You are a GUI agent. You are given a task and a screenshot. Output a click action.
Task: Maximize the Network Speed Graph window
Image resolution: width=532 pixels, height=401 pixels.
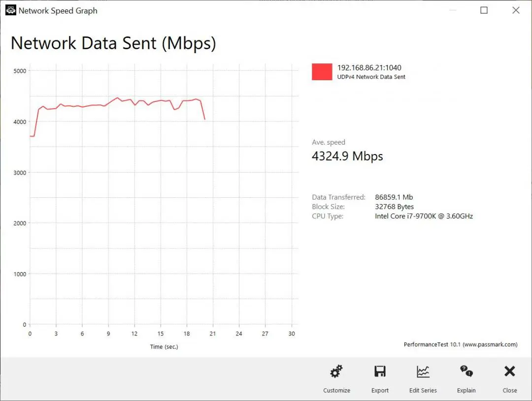484,10
